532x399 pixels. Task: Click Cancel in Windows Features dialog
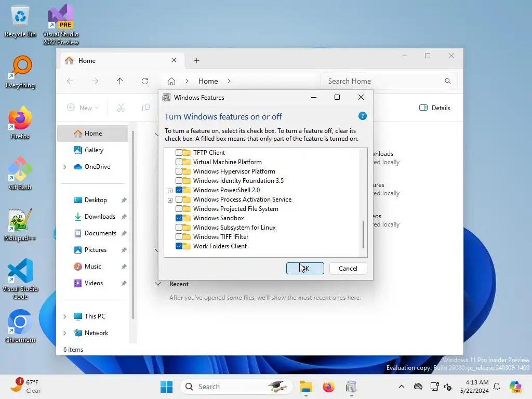tap(348, 269)
